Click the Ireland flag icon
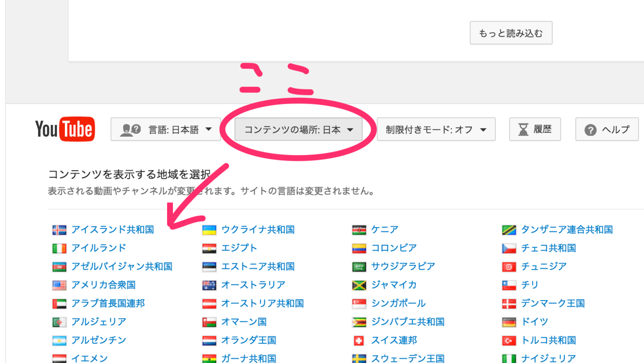 coord(59,248)
